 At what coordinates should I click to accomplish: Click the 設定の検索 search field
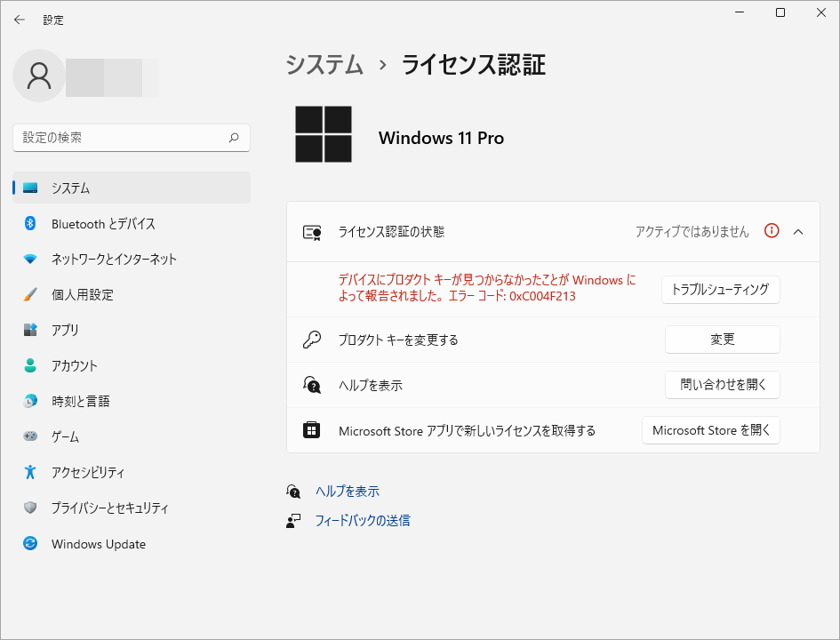[131, 137]
